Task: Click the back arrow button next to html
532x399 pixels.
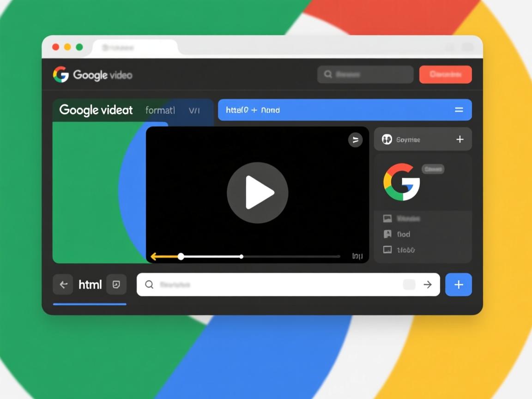Action: click(x=63, y=284)
